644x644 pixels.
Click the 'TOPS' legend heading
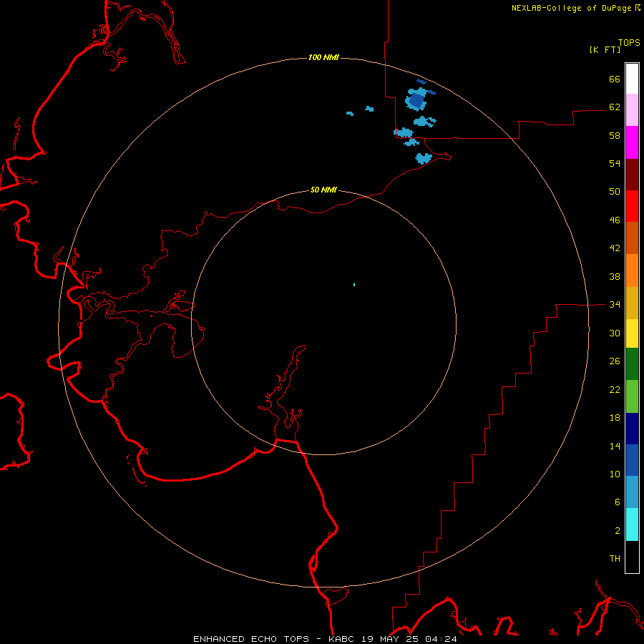click(629, 43)
